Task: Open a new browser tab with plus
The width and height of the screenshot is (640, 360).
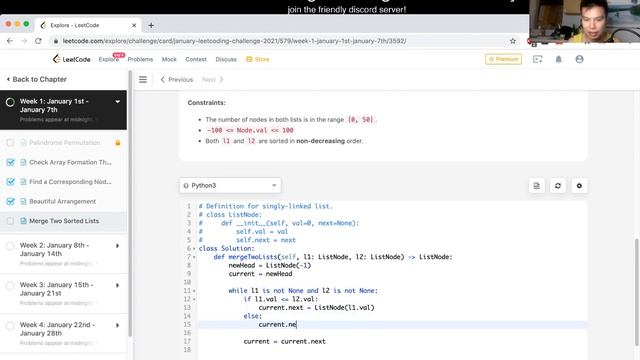Action: (x=151, y=25)
